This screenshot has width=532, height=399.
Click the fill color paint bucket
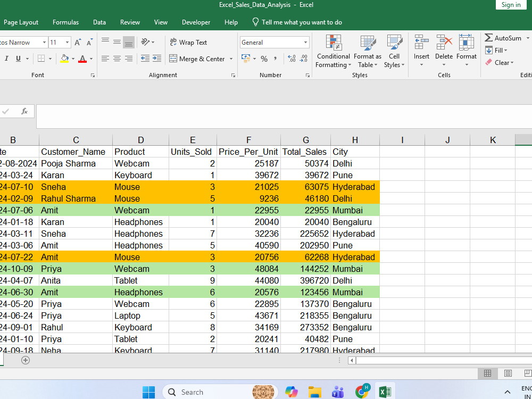pyautogui.click(x=64, y=59)
